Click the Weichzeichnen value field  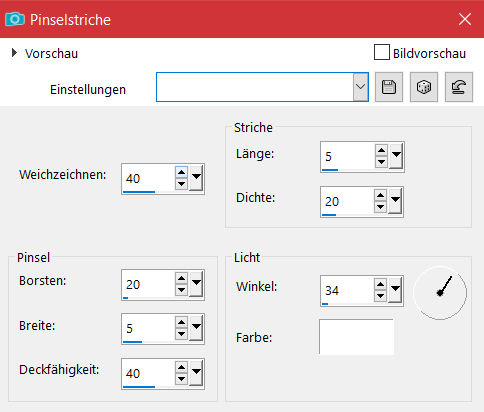click(x=148, y=178)
